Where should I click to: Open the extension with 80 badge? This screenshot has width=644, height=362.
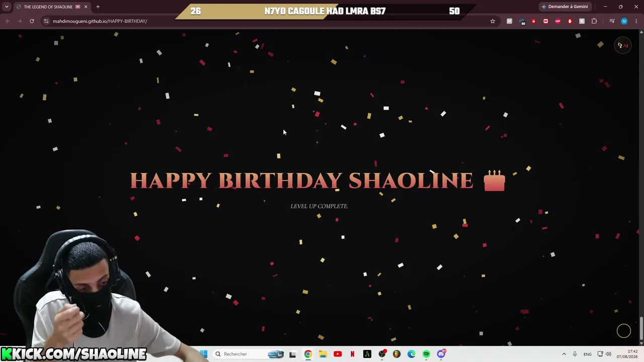[x=522, y=21]
